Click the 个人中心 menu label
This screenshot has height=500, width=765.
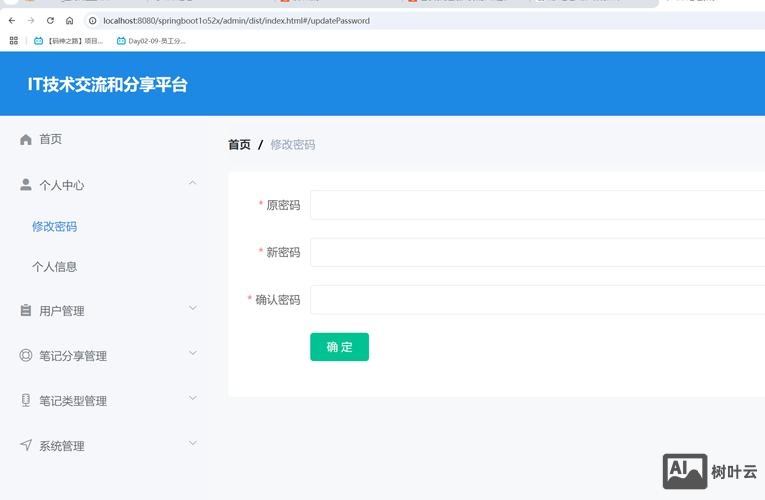pos(61,185)
